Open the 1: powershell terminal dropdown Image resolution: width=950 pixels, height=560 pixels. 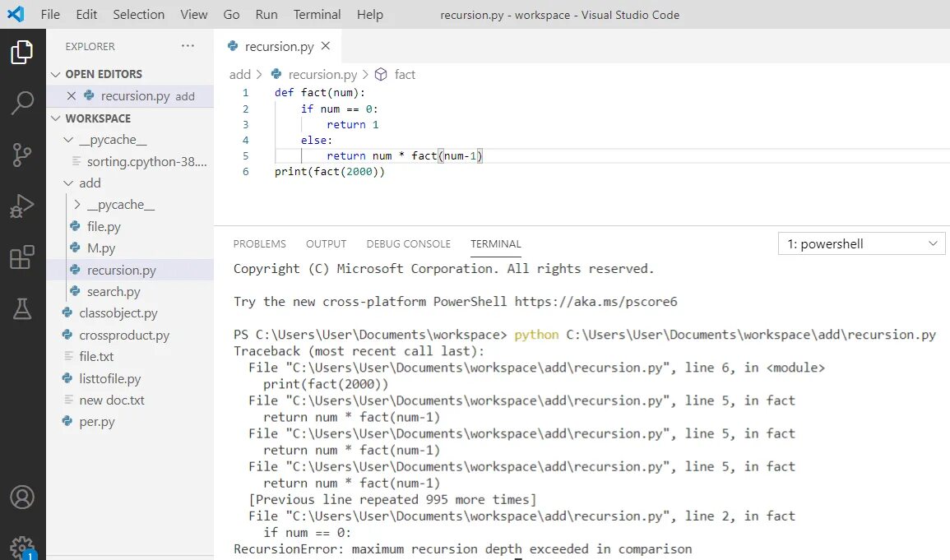(860, 243)
